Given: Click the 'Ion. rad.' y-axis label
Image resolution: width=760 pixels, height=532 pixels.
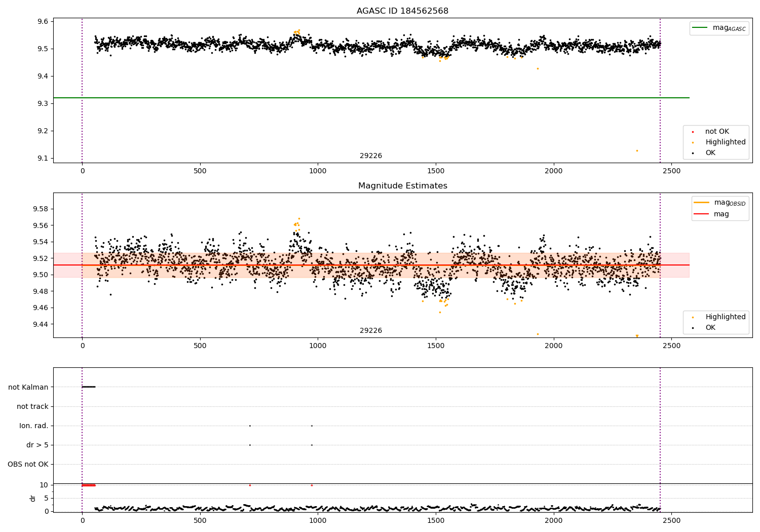Looking at the screenshot, I should pos(34,426).
